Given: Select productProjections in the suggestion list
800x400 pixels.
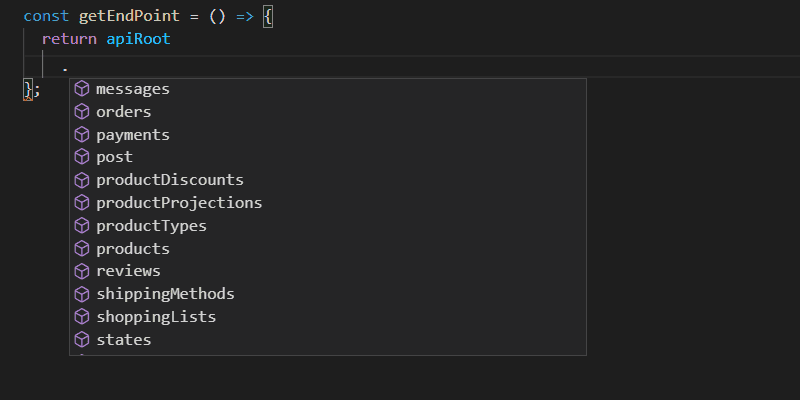Looking at the screenshot, I should (x=179, y=203).
